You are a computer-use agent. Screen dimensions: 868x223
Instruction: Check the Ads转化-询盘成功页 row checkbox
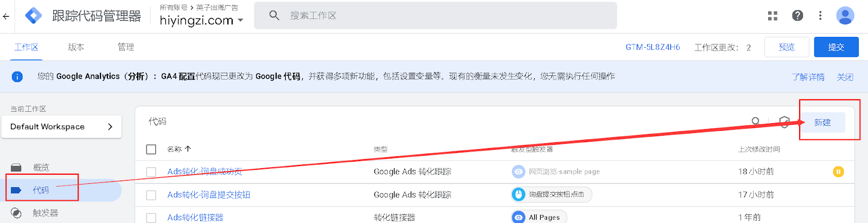pyautogui.click(x=151, y=172)
